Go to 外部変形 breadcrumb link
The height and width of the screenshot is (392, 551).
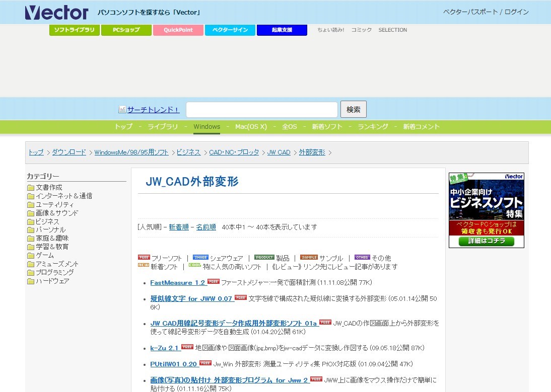click(x=312, y=152)
